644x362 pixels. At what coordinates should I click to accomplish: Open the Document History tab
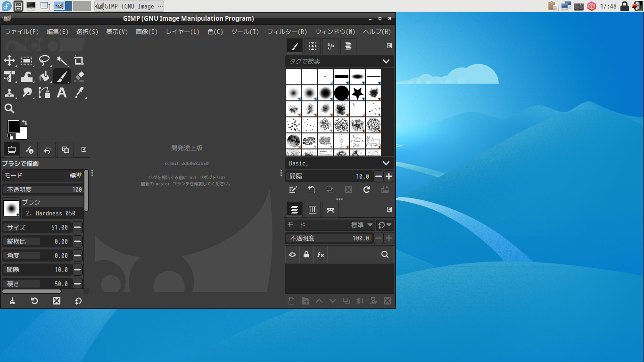point(348,46)
